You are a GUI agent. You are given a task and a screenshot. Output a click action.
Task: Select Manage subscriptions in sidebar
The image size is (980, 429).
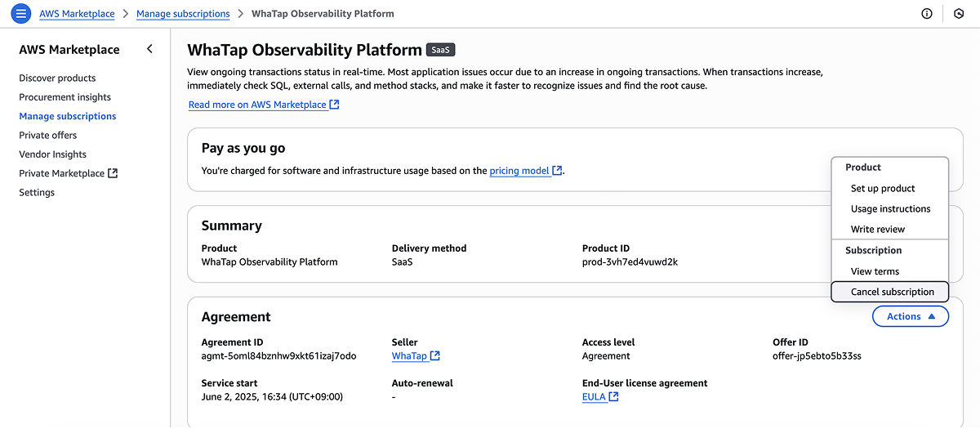coord(68,116)
